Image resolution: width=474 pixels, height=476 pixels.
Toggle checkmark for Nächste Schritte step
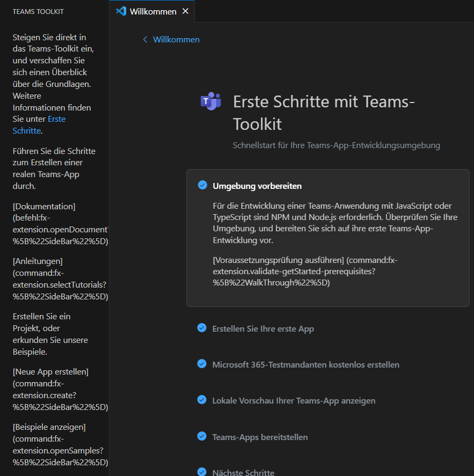202,472
